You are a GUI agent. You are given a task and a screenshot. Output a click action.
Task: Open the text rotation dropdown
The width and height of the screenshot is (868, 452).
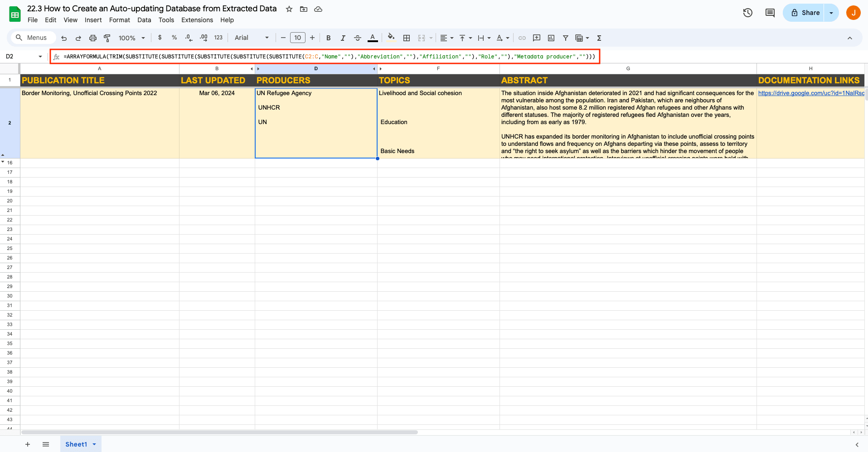click(x=503, y=38)
